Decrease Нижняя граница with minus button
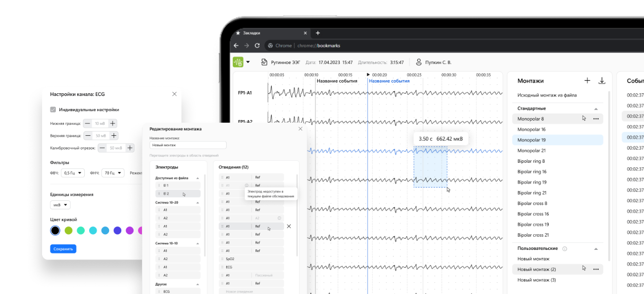Screen dimensions: 644x294 (x=88, y=123)
